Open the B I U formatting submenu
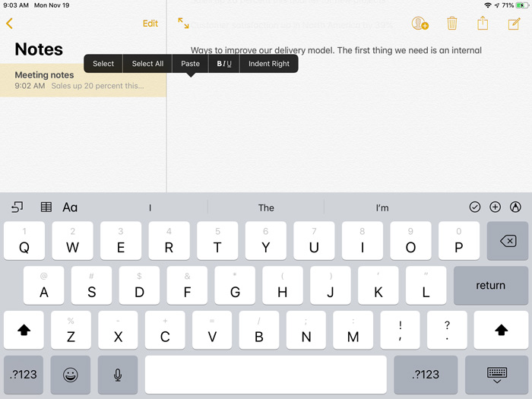532x399 pixels. pyautogui.click(x=224, y=64)
